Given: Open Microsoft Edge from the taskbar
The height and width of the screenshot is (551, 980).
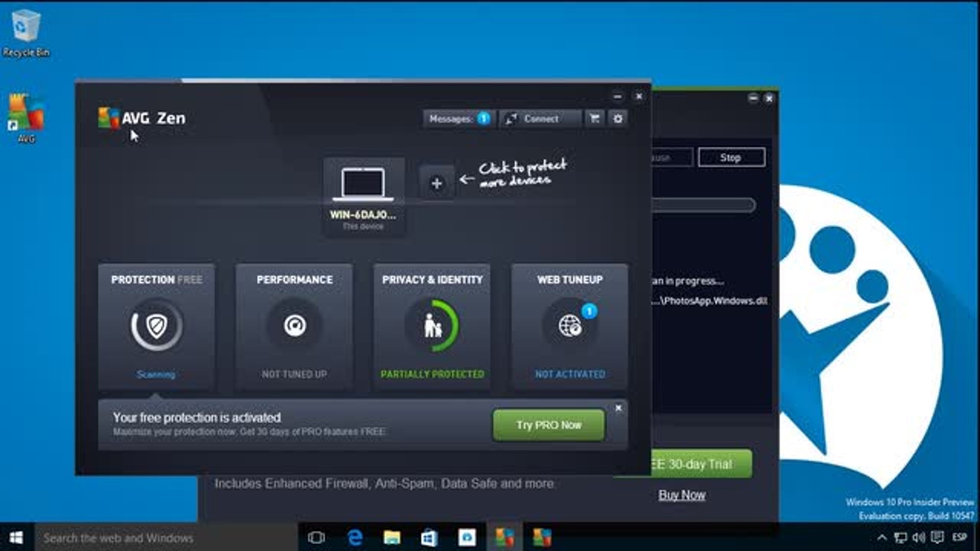Looking at the screenshot, I should 355,538.
